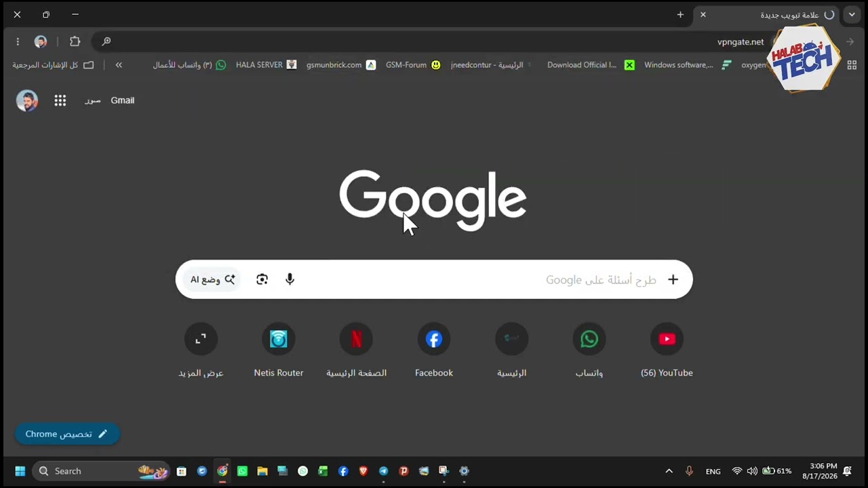
Task: Open the Chrome profile avatar in toolbar
Action: point(41,41)
